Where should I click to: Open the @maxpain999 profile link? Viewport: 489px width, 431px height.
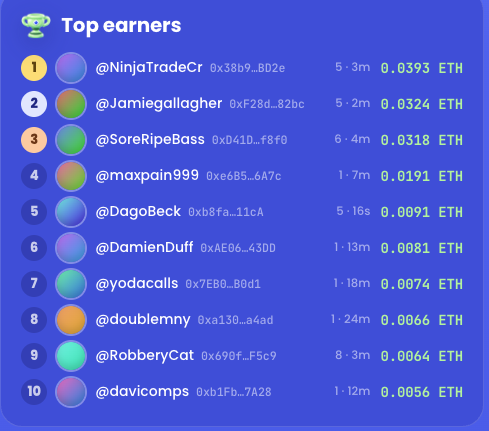click(x=147, y=176)
